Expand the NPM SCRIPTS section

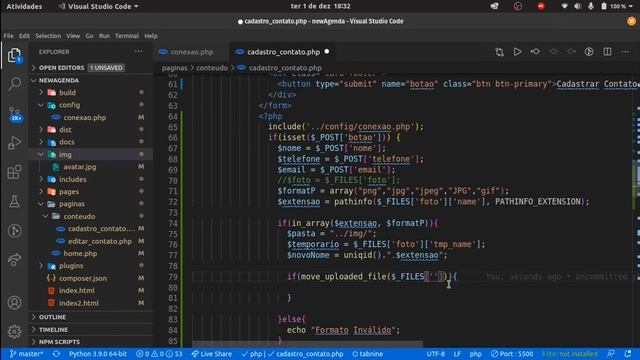[59, 342]
